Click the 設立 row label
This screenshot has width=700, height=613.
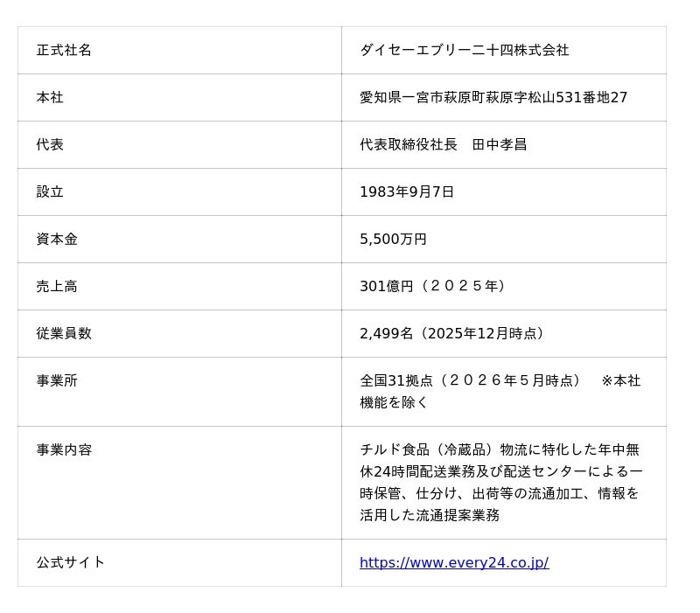coord(50,192)
